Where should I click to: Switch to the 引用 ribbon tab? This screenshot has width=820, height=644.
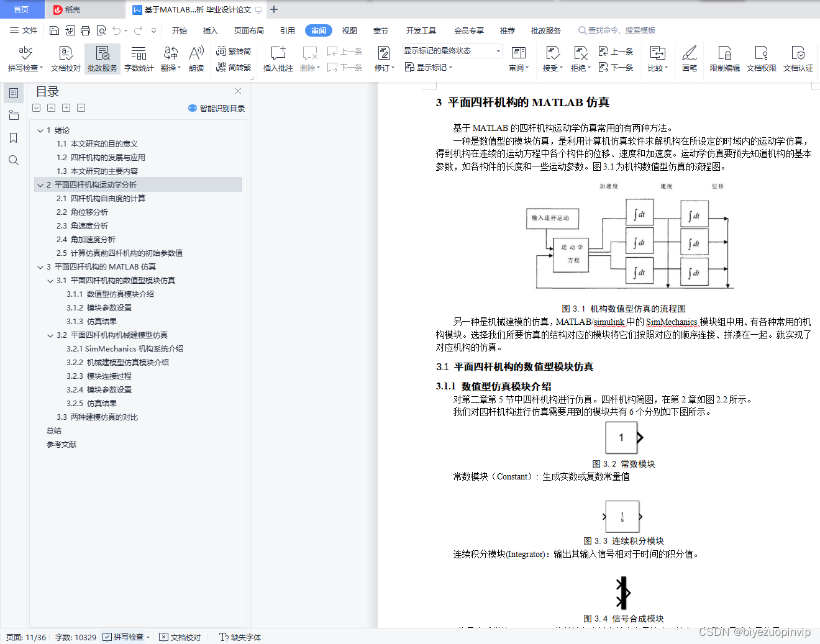(288, 30)
